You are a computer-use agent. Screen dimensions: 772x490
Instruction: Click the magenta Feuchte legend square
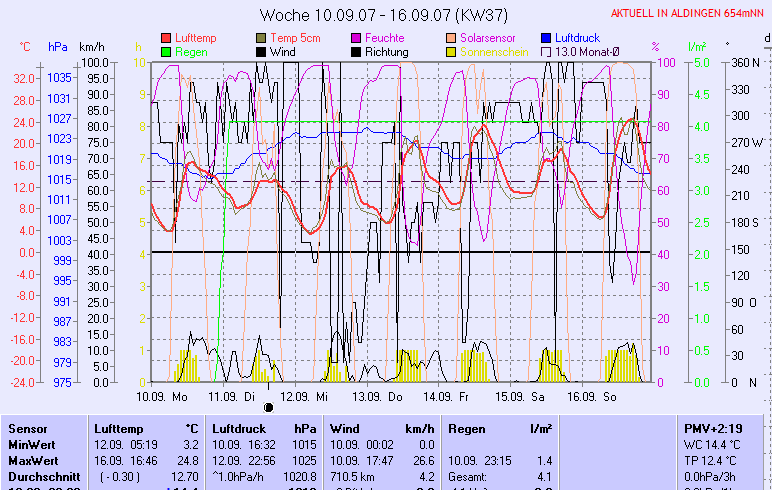(357, 37)
